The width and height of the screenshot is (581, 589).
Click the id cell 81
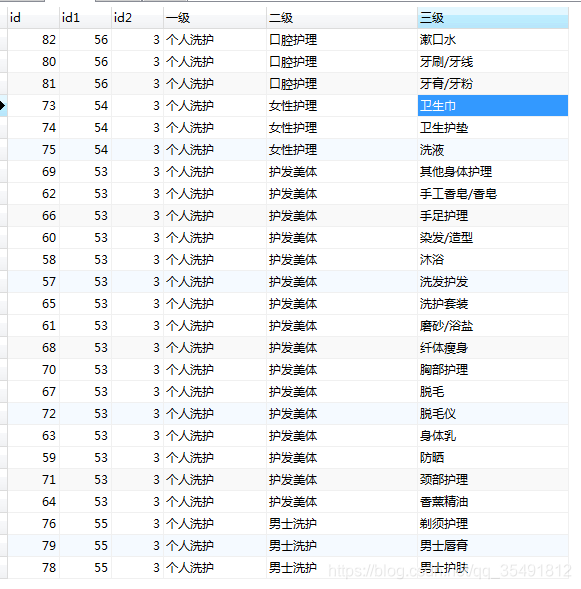click(x=33, y=84)
